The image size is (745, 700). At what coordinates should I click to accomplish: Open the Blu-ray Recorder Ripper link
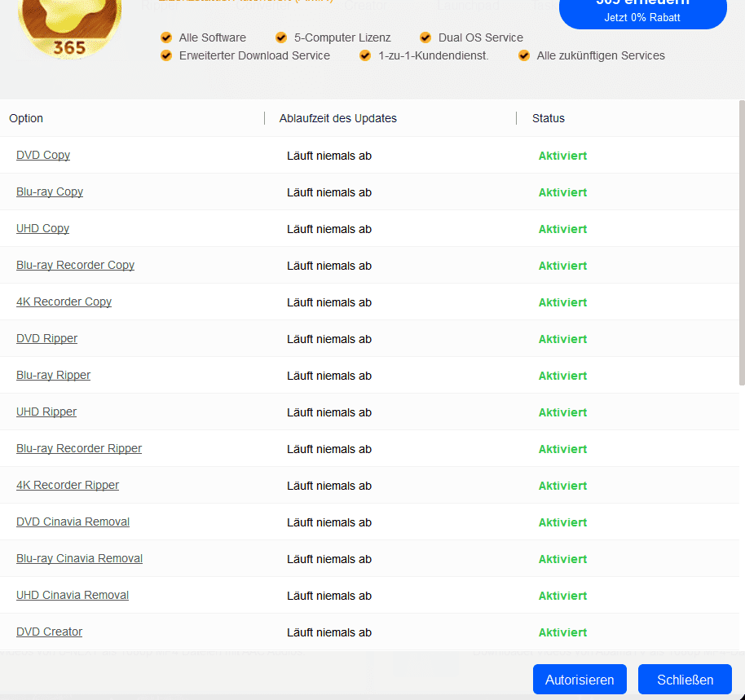(x=79, y=448)
